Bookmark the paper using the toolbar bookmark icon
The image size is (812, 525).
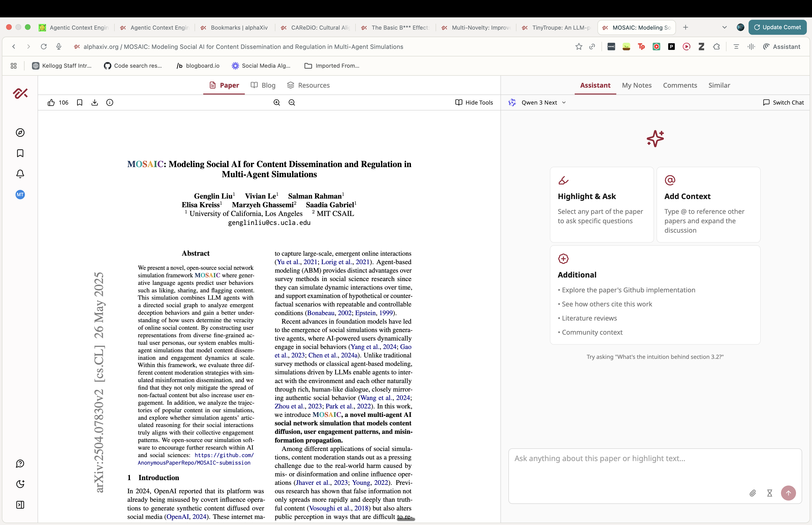pos(80,103)
